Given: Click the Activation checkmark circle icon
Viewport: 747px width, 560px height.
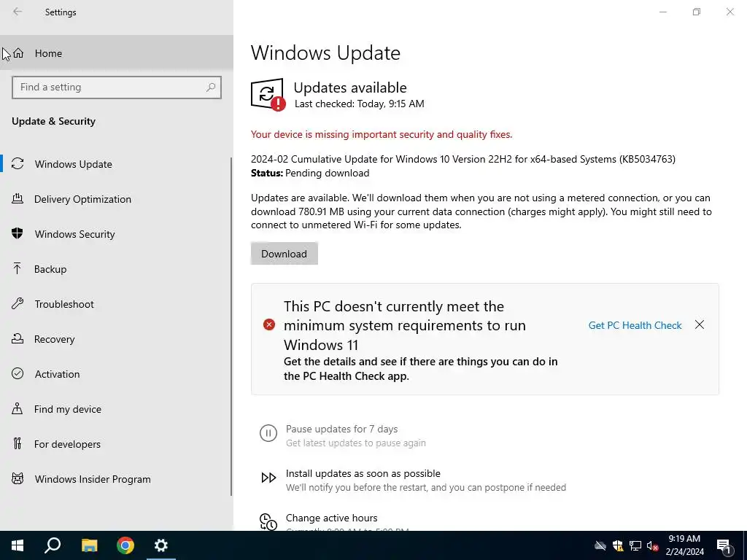Looking at the screenshot, I should 18,373.
